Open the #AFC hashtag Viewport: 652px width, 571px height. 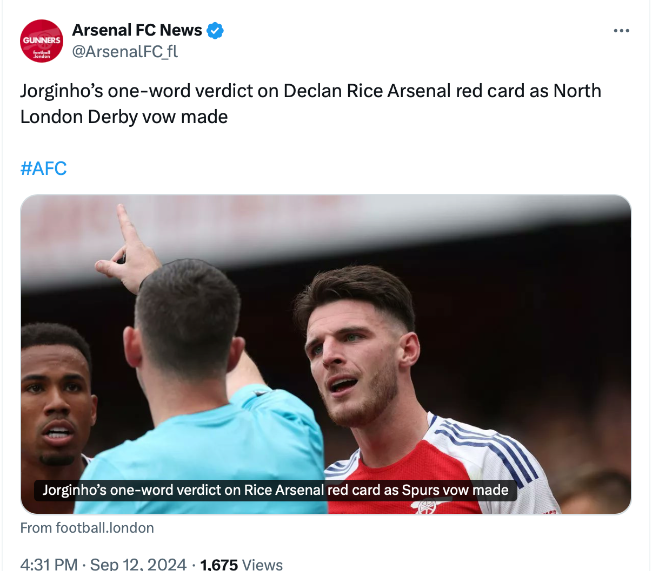coord(43,168)
